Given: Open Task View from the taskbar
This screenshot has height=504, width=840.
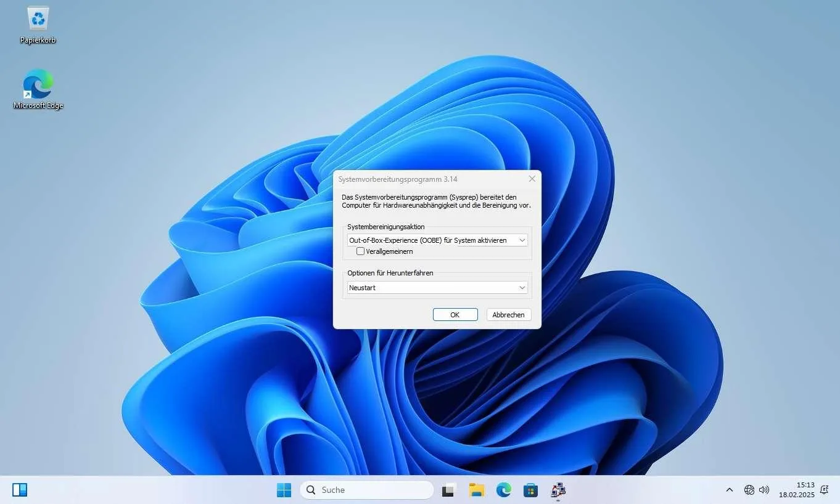Looking at the screenshot, I should click(x=448, y=490).
